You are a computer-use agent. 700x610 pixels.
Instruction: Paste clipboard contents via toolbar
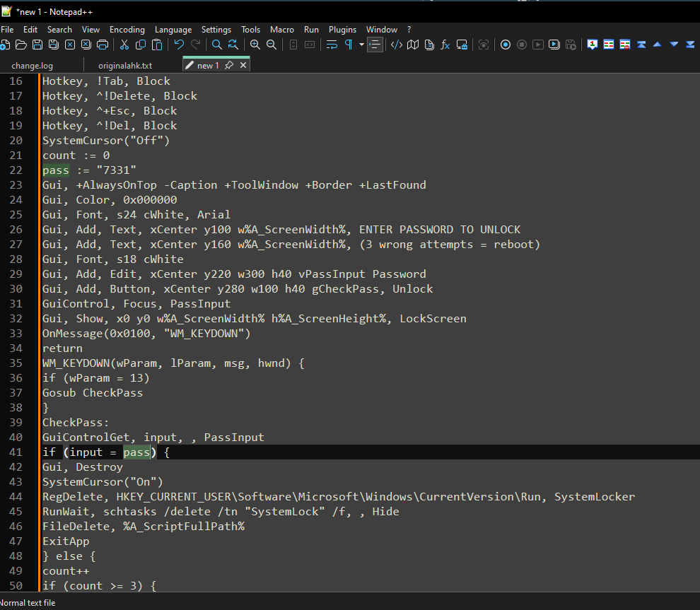point(157,45)
